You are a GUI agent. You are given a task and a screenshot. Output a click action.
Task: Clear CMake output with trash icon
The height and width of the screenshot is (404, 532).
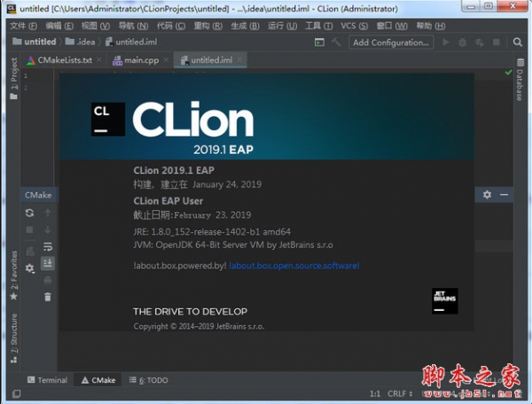pyautogui.click(x=48, y=297)
